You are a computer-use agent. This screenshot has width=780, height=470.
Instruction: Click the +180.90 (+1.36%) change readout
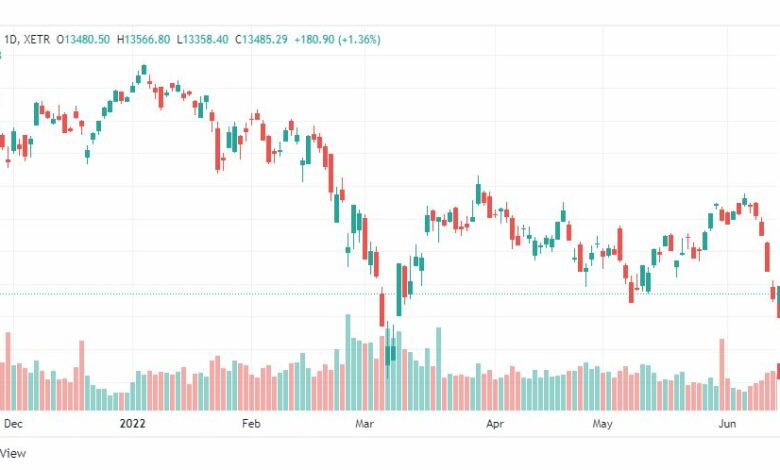(x=337, y=39)
